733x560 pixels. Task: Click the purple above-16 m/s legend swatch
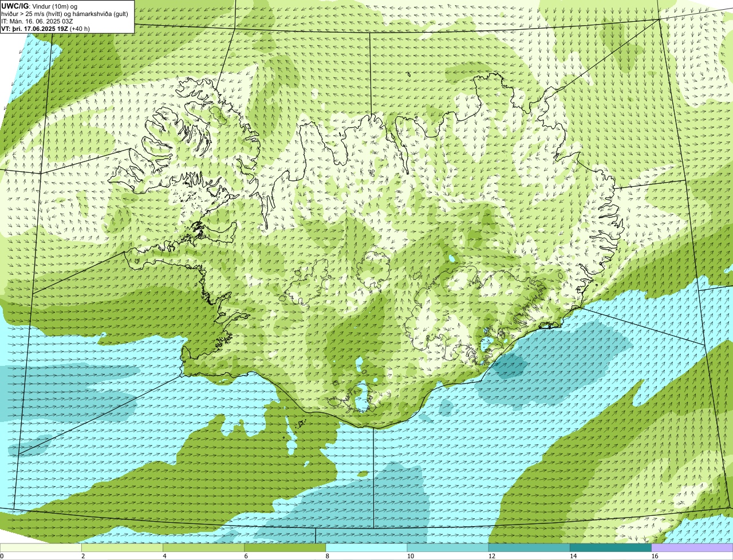(x=692, y=547)
